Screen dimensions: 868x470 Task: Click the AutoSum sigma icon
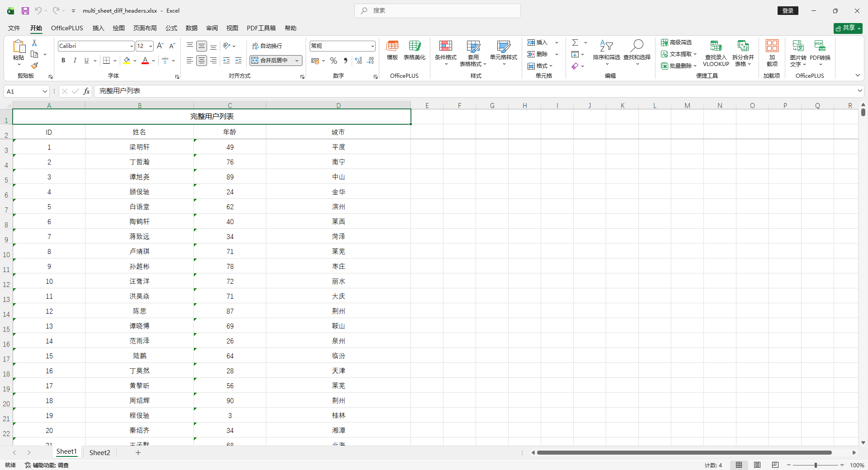575,42
